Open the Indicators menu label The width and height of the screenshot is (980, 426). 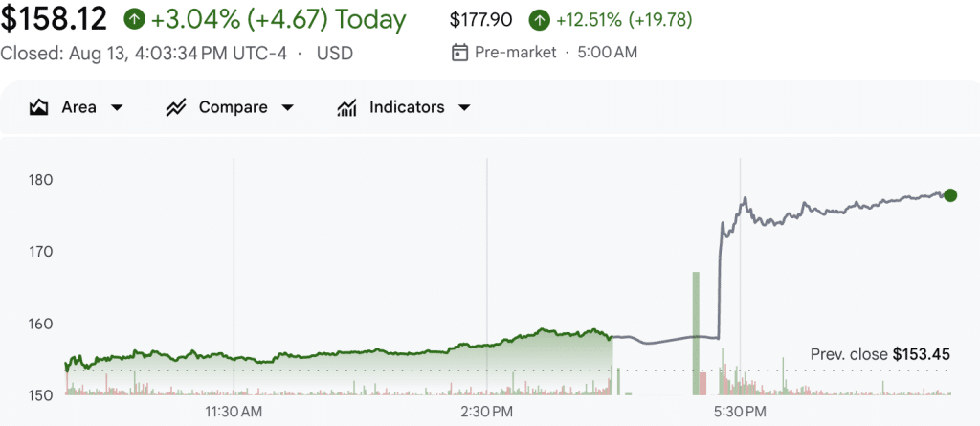point(407,107)
